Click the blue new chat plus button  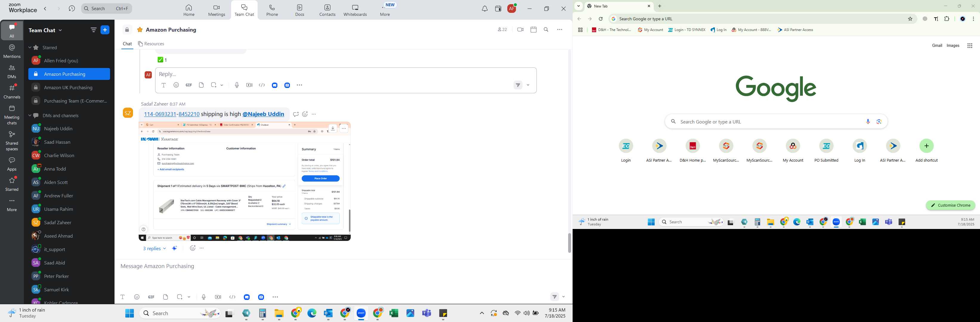(x=105, y=30)
